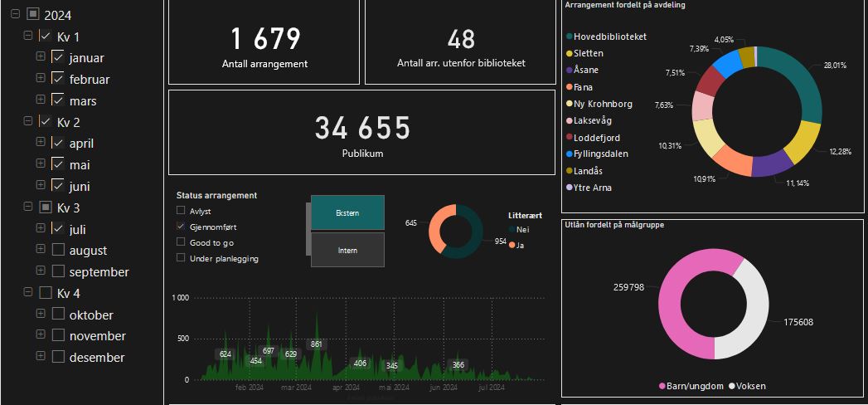Viewport: 868px width, 405px height.
Task: Select the Barn/ungdom legend entry
Action: [691, 386]
